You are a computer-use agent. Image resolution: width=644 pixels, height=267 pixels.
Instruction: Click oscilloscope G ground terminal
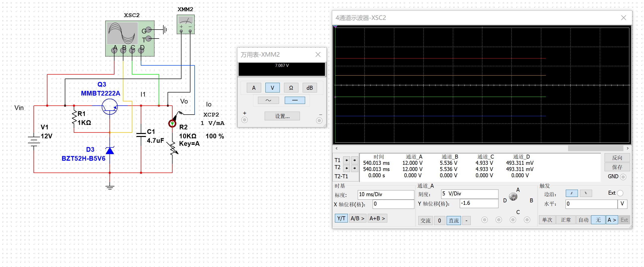coord(148,30)
